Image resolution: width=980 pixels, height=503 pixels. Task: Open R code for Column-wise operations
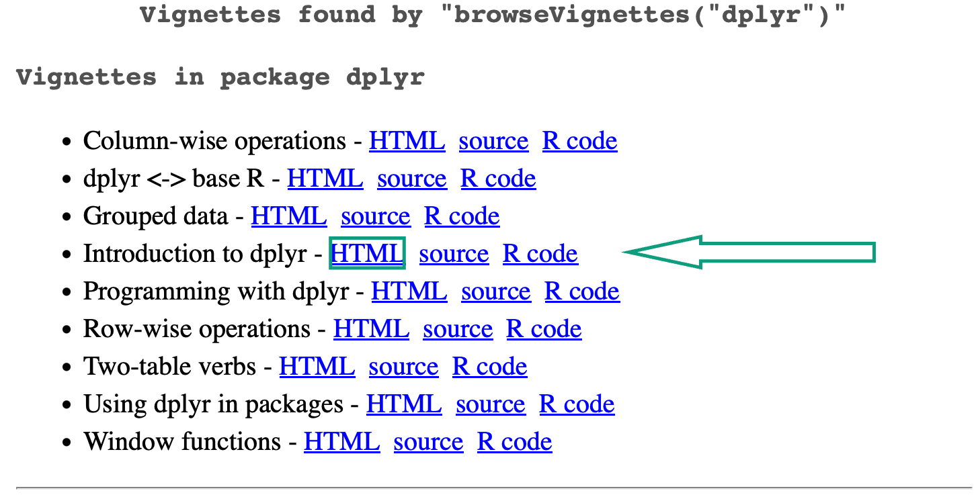click(579, 141)
